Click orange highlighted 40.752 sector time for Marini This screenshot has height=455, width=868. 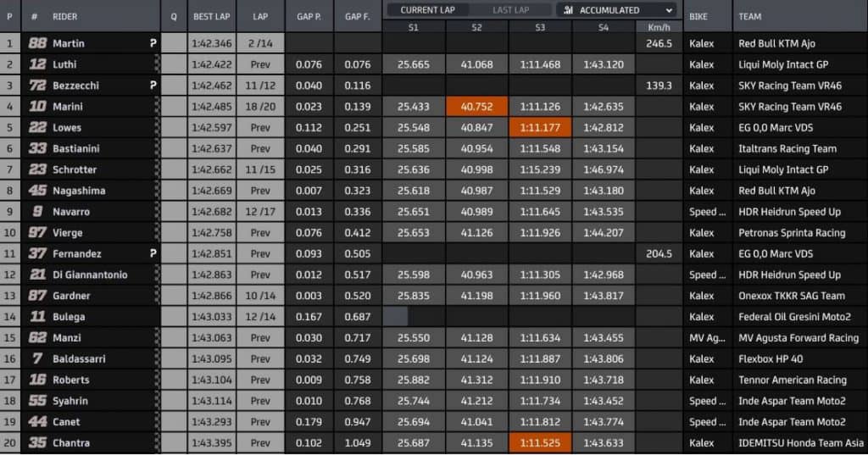click(x=476, y=107)
